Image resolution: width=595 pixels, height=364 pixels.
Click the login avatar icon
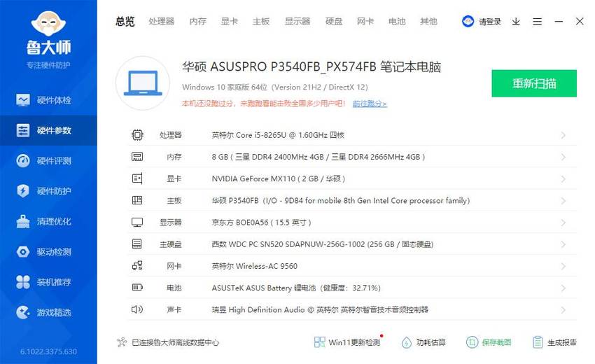468,21
